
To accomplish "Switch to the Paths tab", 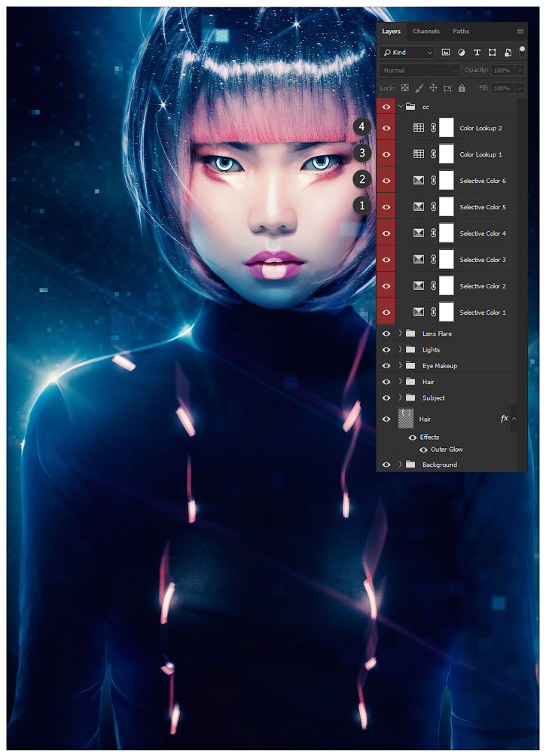I will coord(461,32).
